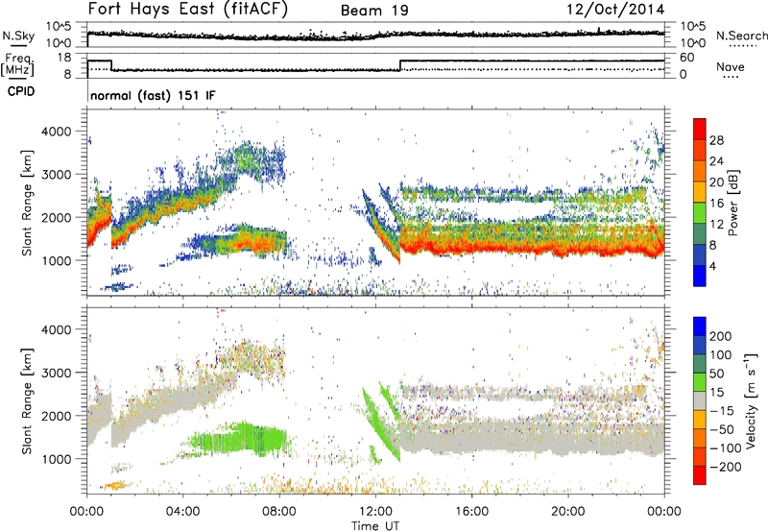Click 2000 on the velocity panel axis

click(x=56, y=416)
